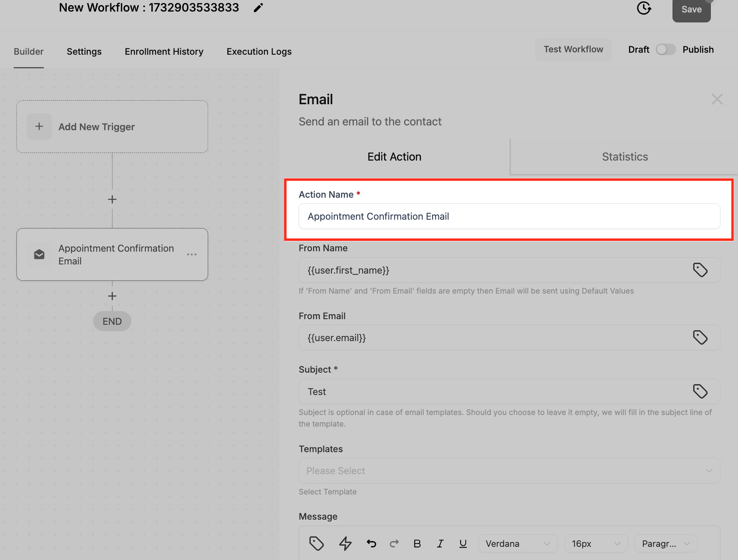The image size is (738, 560).
Task: Open the version history clock icon
Action: point(644,8)
